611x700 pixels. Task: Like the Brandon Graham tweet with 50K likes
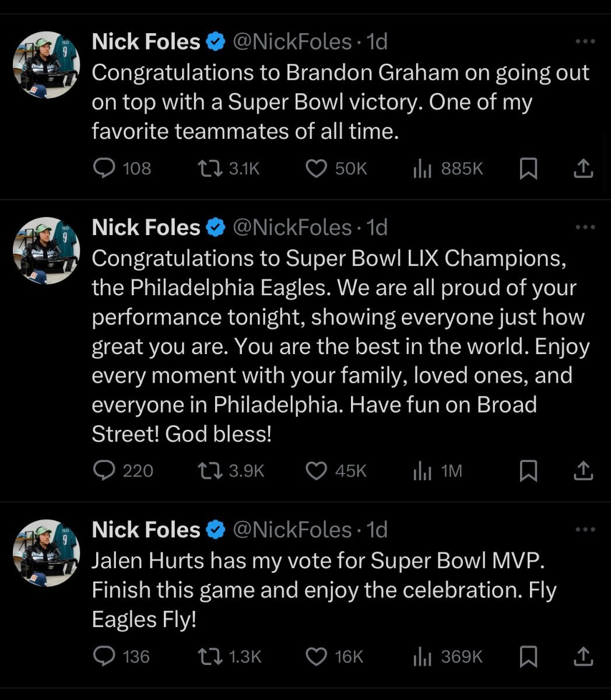click(x=316, y=169)
